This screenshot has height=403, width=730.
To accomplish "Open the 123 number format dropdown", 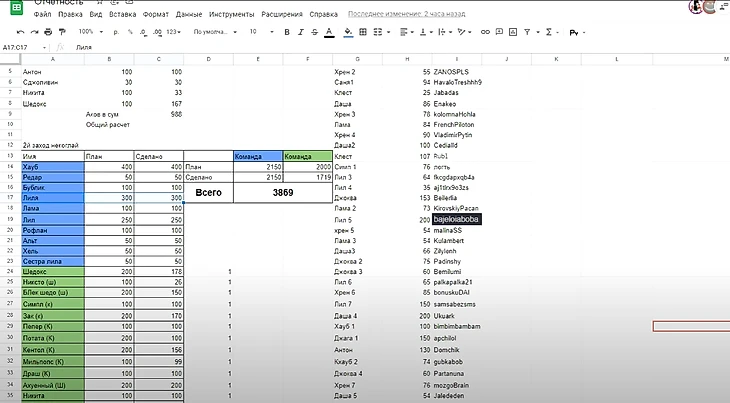I will coord(172,32).
